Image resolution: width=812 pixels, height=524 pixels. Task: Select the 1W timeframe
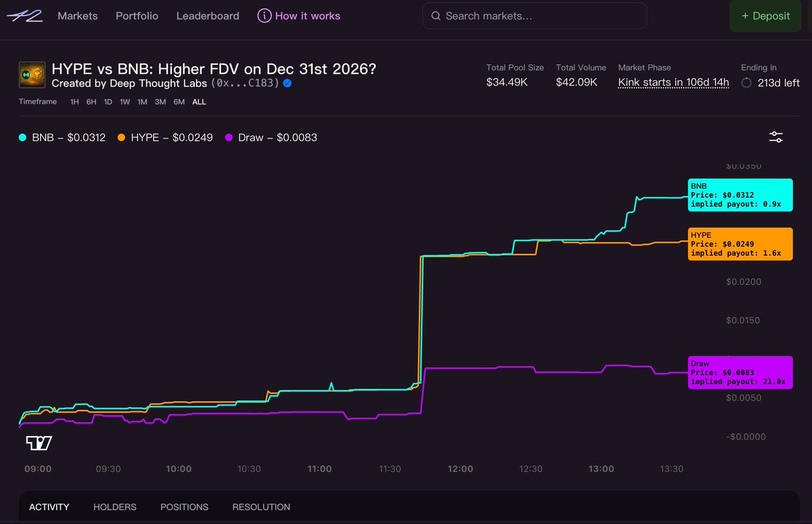click(x=125, y=102)
